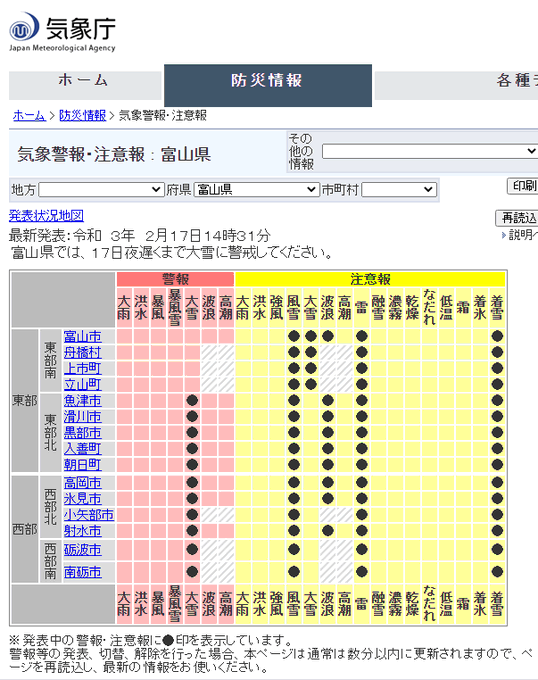Open 氷見市 warning details
The height and width of the screenshot is (680, 538).
tap(82, 499)
